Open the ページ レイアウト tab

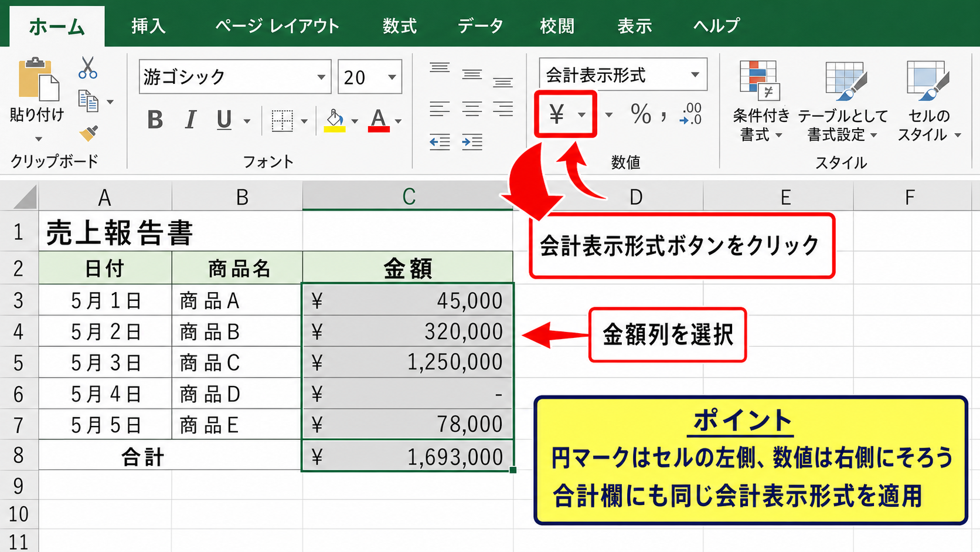point(277,26)
